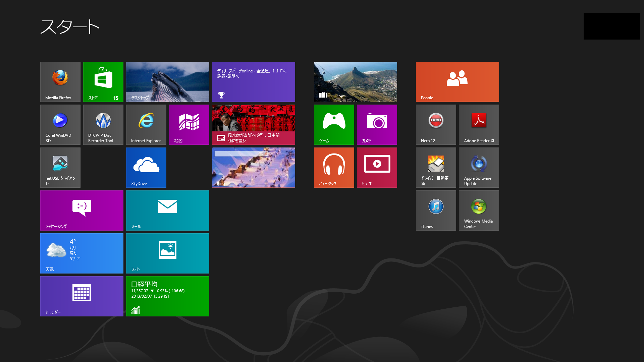This screenshot has height=362, width=644.
Task: Launch iTunes tile
Action: (436, 210)
